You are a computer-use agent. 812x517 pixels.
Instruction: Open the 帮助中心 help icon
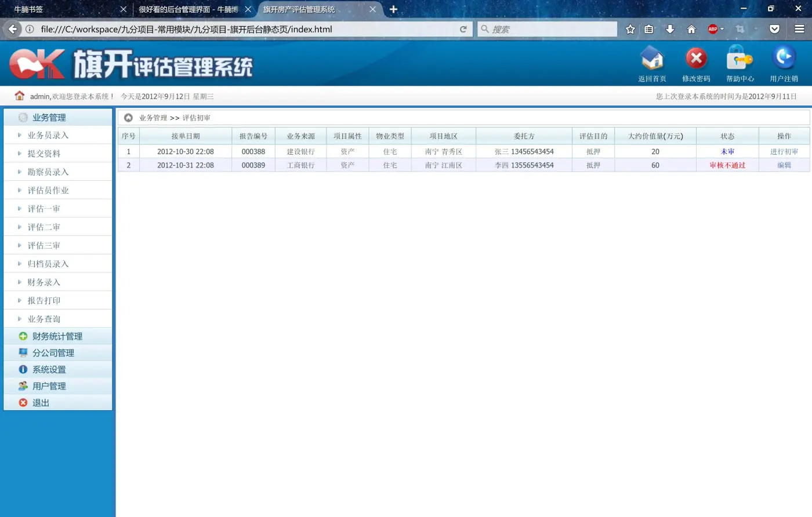[x=739, y=59]
